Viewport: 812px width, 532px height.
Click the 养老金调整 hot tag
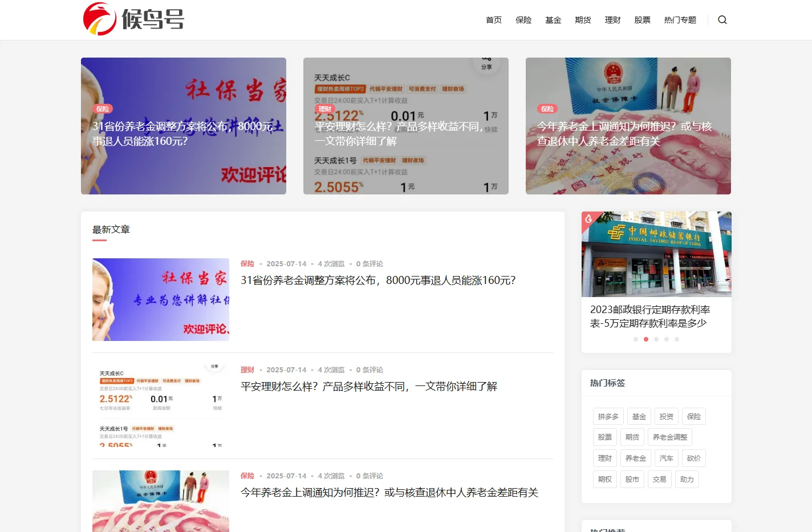pos(670,437)
